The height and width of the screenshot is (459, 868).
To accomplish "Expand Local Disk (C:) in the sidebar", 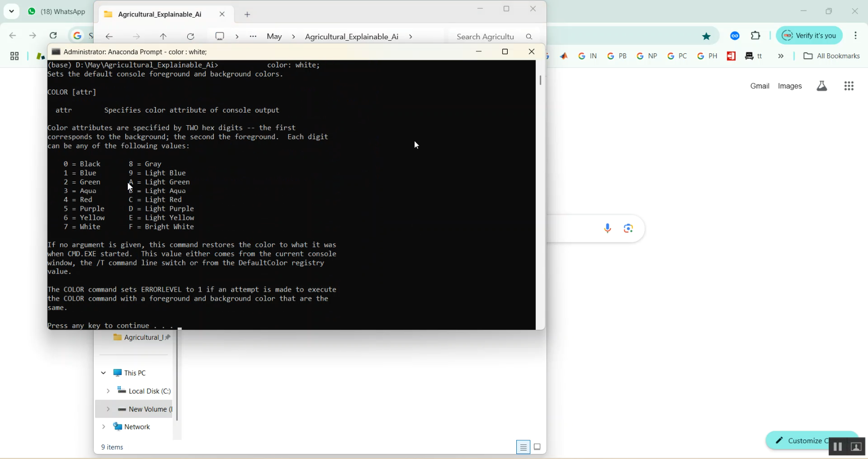I will coord(108,391).
